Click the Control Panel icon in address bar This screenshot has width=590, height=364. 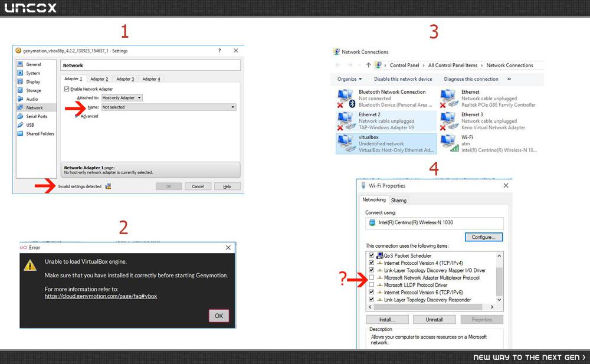coord(379,65)
